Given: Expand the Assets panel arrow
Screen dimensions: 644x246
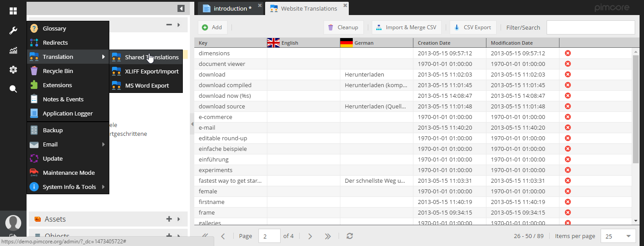Looking at the screenshot, I should tap(179, 219).
